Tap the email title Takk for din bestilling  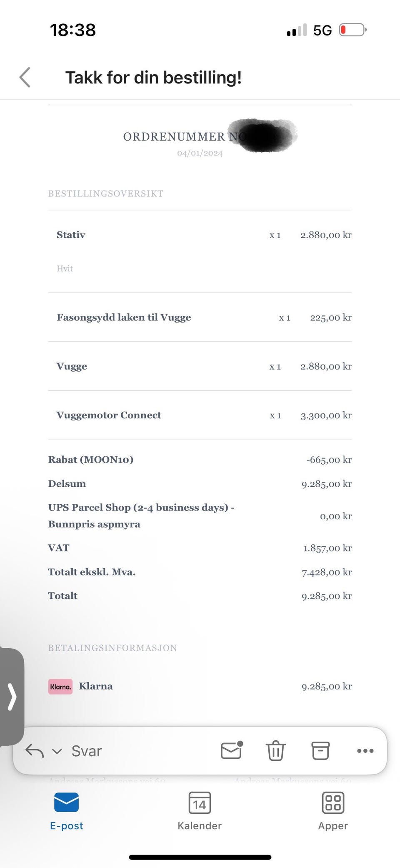(153, 78)
